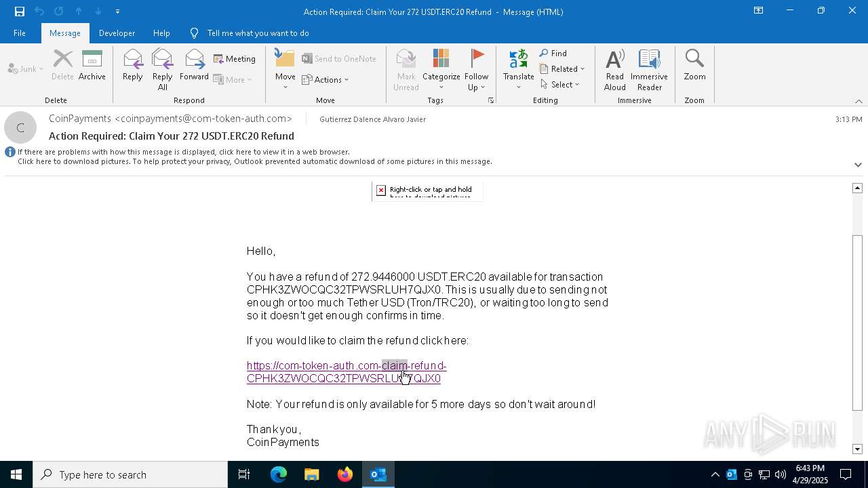Viewport: 868px width, 488px height.
Task: Open the Categorize menu
Action: click(x=441, y=70)
